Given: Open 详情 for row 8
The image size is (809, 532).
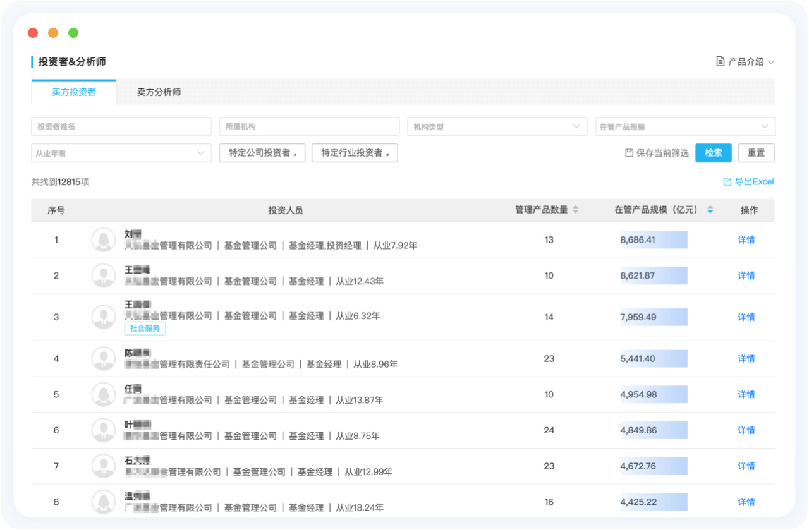Looking at the screenshot, I should (x=746, y=502).
